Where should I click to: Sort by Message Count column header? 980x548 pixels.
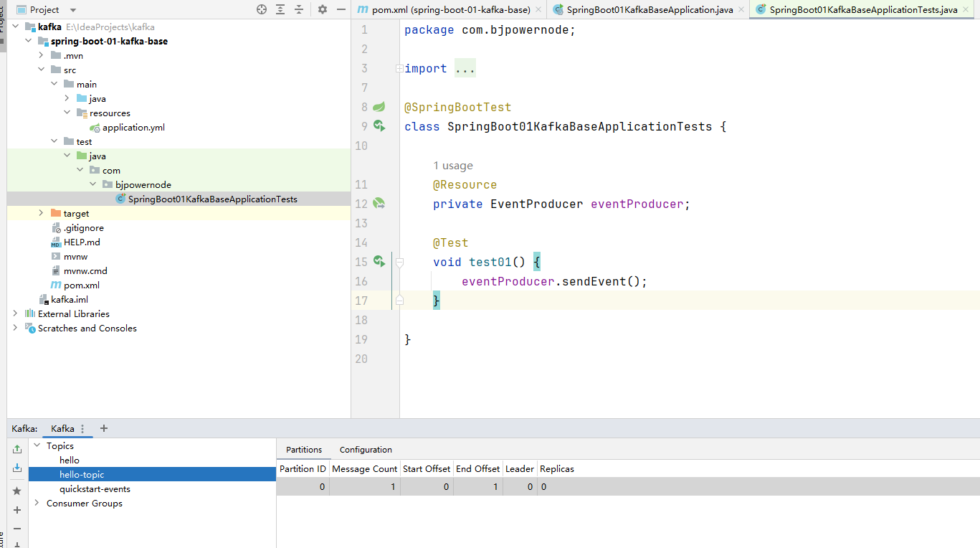click(364, 468)
